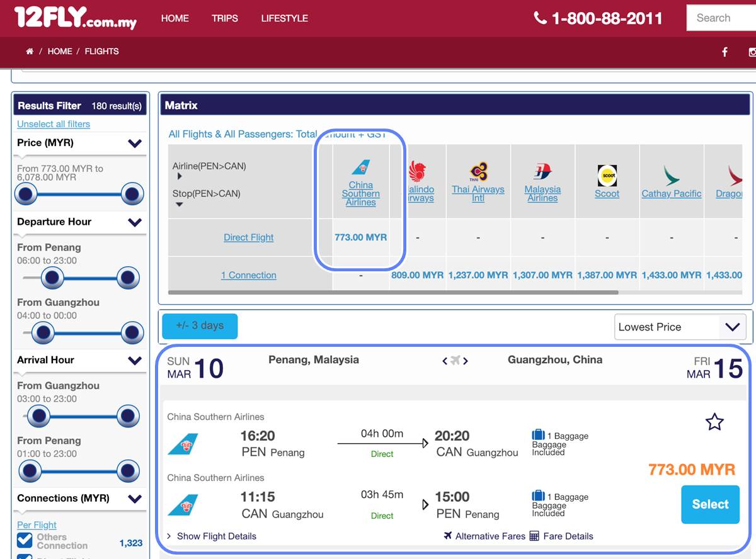The height and width of the screenshot is (559, 756).
Task: Click the Search input field in the header
Action: (x=721, y=18)
